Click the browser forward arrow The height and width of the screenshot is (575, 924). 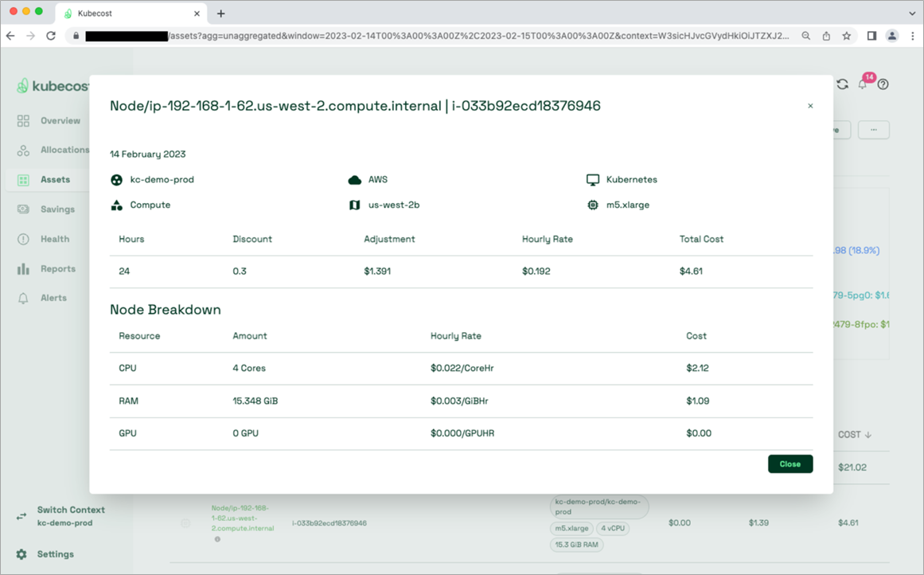[31, 36]
